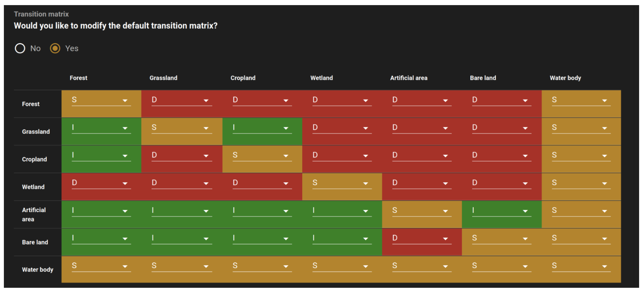Screen dimensions: 644x294
Task: Click the Water body column header
Action: [x=565, y=78]
